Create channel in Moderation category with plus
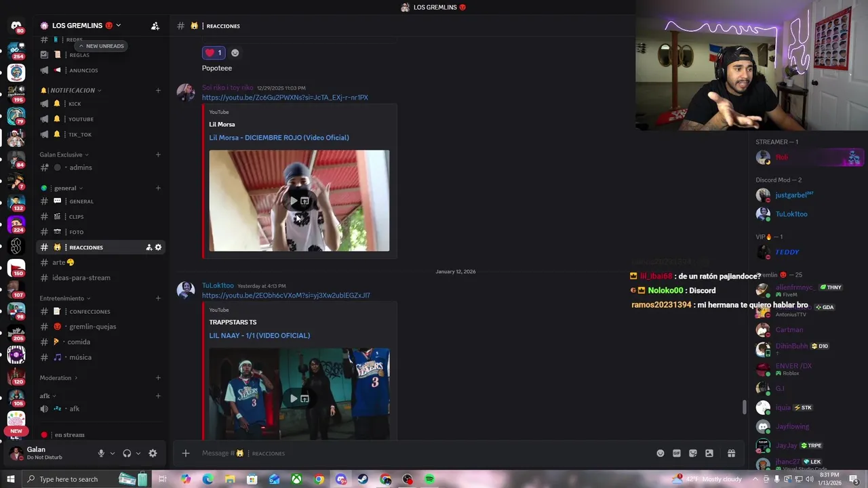The width and height of the screenshot is (868, 488). (x=158, y=378)
